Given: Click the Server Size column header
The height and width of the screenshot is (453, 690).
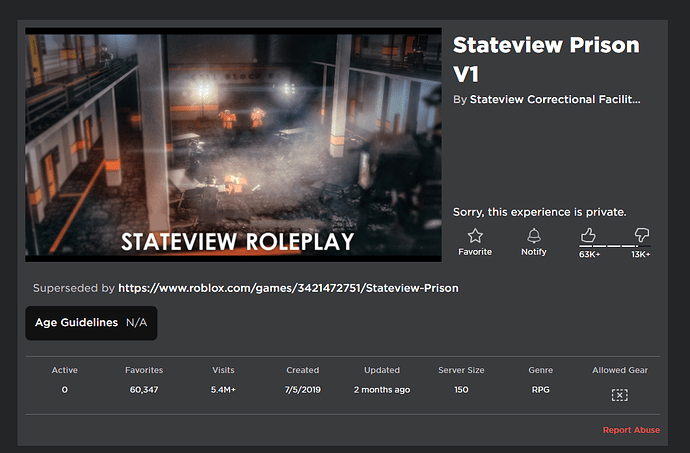Looking at the screenshot, I should [x=461, y=370].
